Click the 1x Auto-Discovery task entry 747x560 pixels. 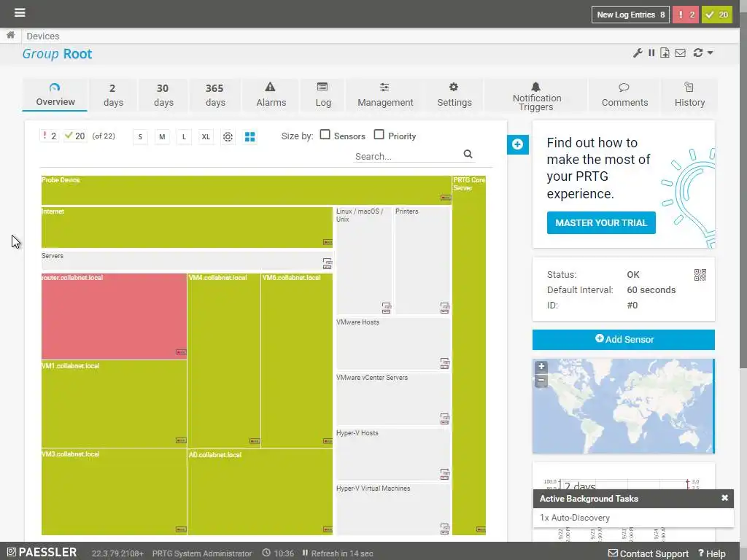575,518
